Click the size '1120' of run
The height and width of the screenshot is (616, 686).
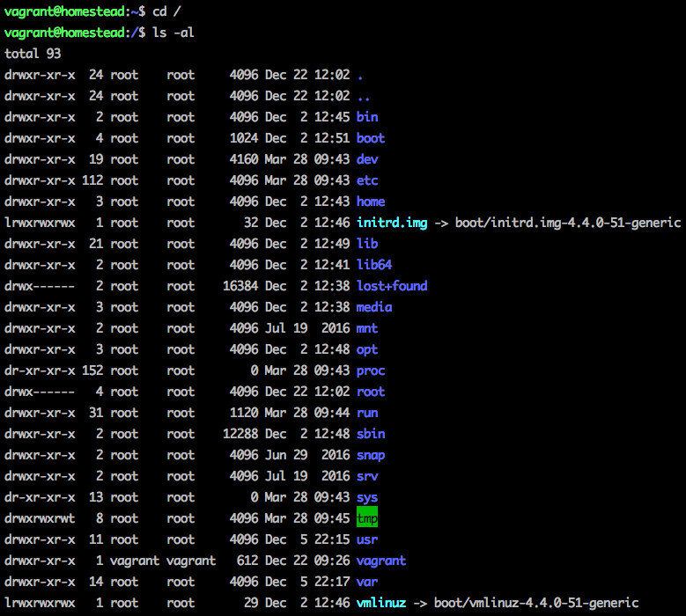(244, 413)
